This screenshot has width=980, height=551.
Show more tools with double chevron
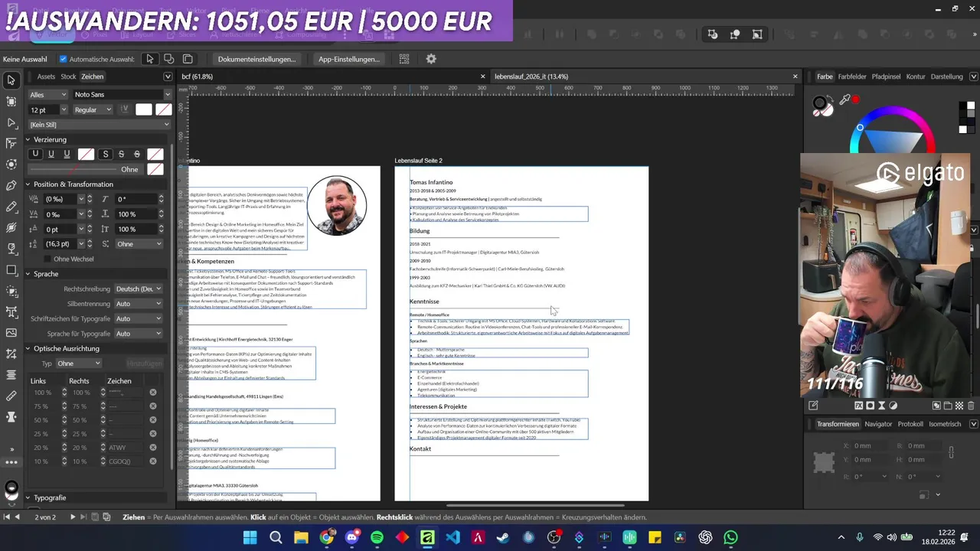pyautogui.click(x=11, y=449)
